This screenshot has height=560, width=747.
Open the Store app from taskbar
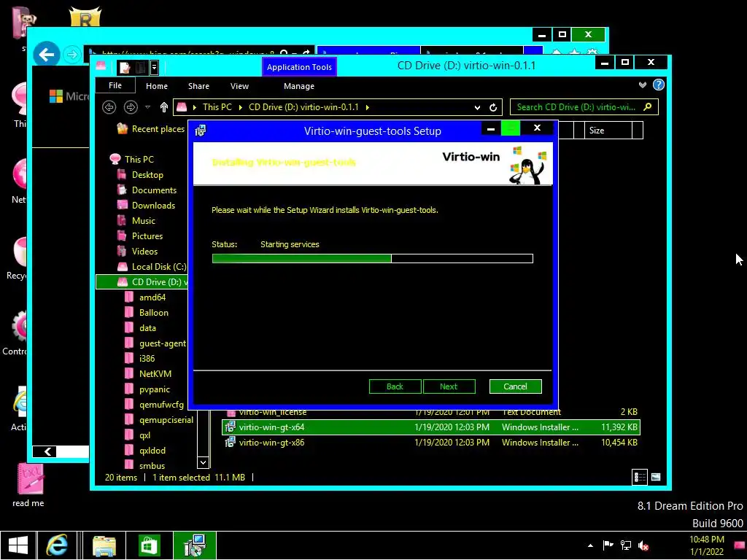pos(149,545)
